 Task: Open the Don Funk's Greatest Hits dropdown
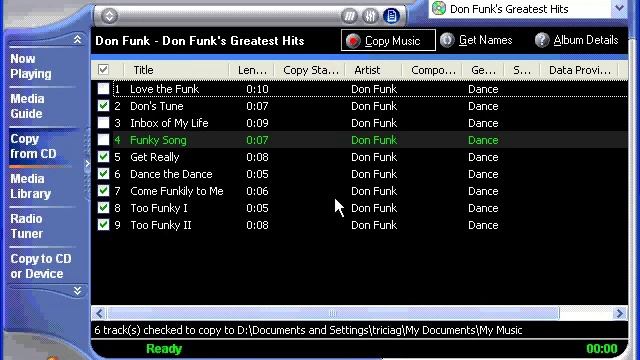(619, 8)
